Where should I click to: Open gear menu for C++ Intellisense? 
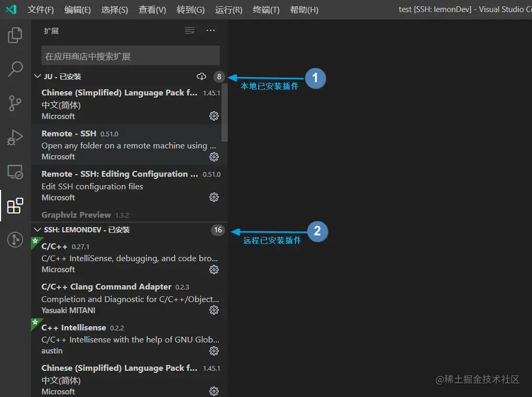(x=214, y=350)
